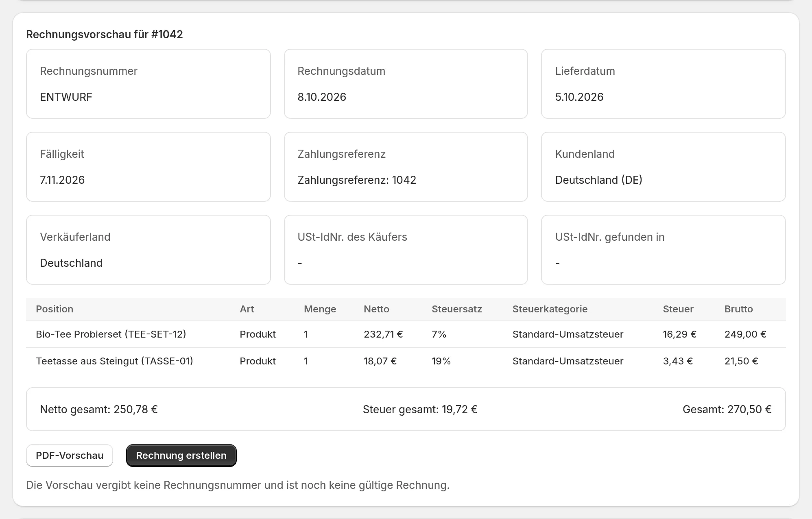Select the Teetasse aus Steingut (TASSE-01) row name
812x519 pixels.
[114, 361]
